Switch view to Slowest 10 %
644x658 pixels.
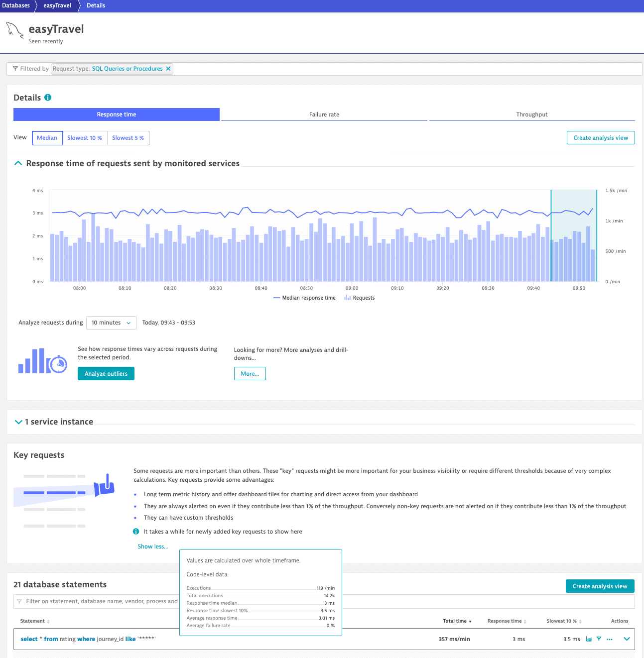tap(85, 138)
